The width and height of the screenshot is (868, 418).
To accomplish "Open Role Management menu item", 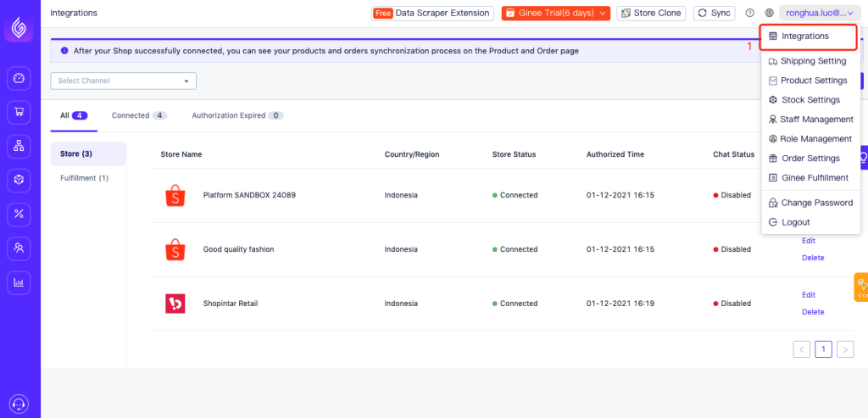I will [x=811, y=138].
